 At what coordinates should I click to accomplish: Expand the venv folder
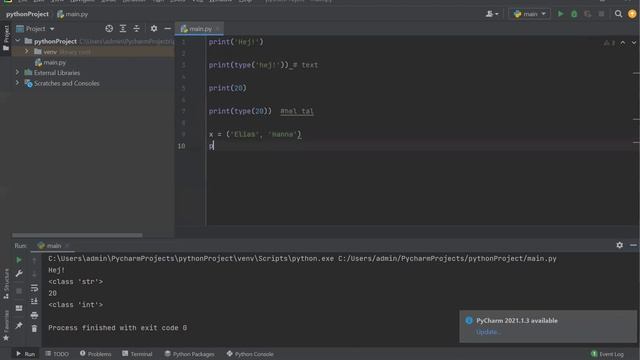[27, 51]
